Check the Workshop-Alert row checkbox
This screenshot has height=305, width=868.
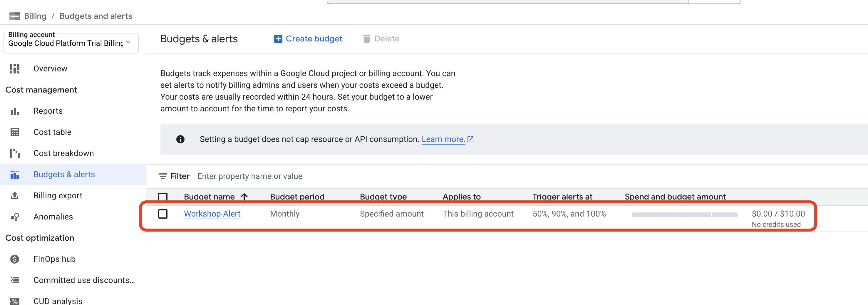(163, 213)
